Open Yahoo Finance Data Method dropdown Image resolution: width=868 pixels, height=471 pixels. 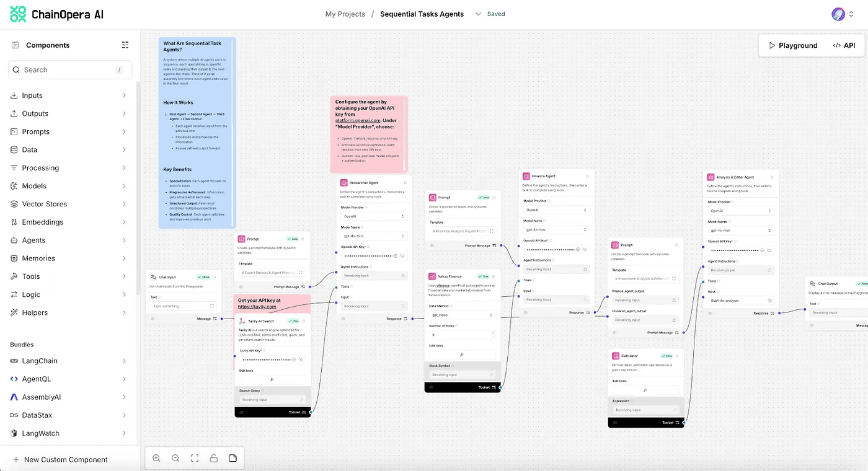coord(461,315)
